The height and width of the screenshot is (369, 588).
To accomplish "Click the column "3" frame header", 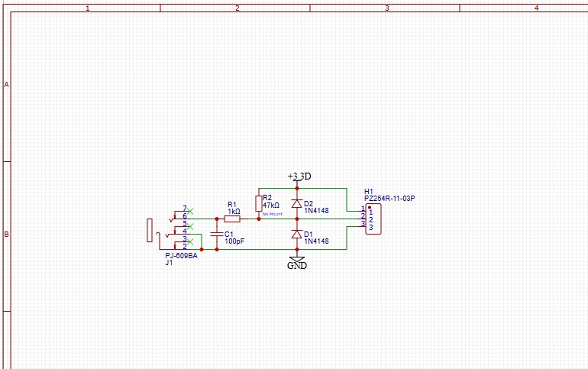I will point(386,8).
